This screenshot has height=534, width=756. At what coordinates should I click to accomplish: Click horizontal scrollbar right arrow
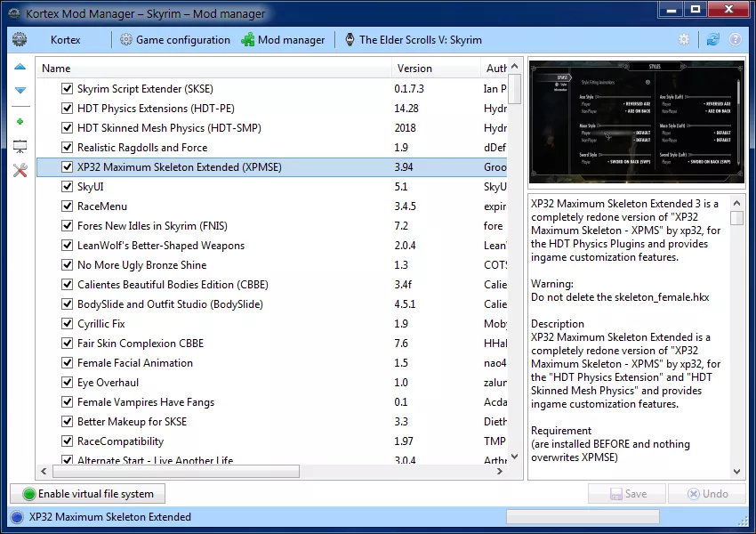(500, 472)
